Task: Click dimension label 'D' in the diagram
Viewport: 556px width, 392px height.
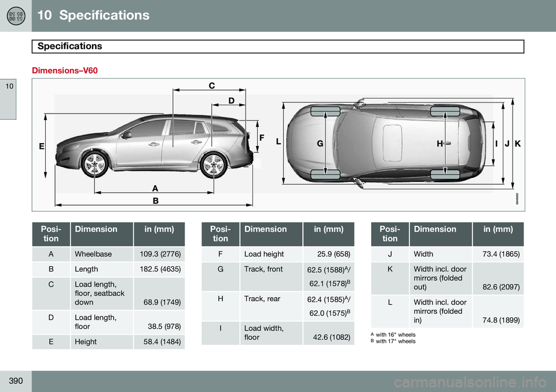Action: [x=231, y=101]
